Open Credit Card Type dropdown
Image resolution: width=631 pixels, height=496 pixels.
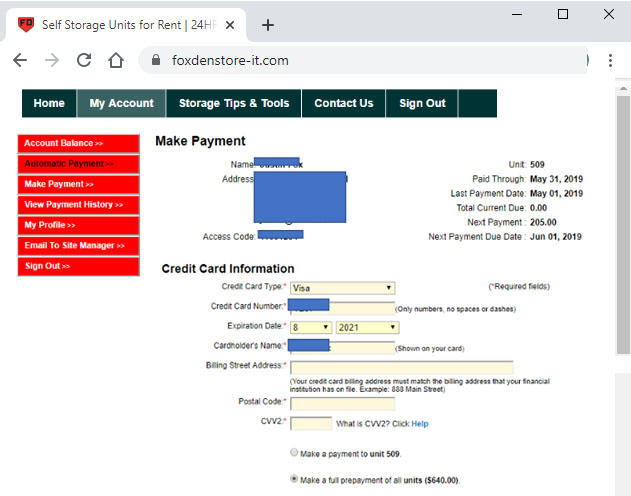click(342, 288)
